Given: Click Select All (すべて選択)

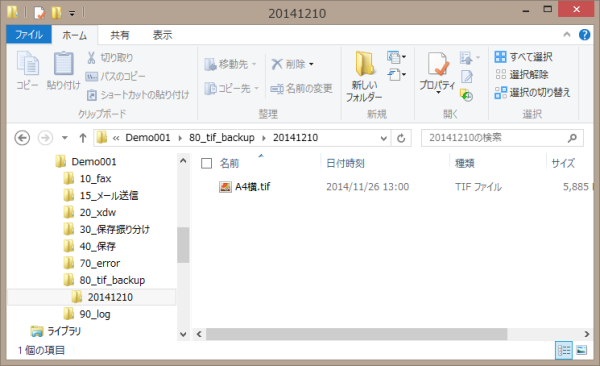Looking at the screenshot, I should coord(523,57).
